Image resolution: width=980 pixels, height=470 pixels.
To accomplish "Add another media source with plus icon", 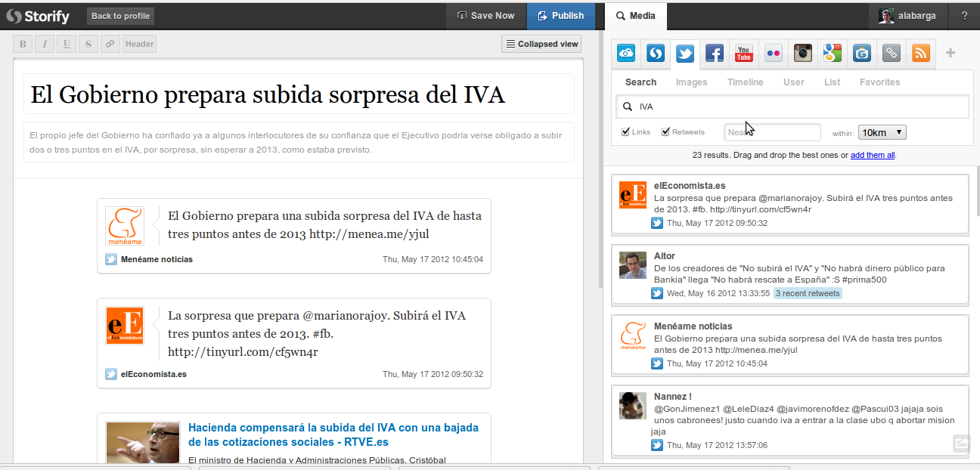I will [951, 53].
